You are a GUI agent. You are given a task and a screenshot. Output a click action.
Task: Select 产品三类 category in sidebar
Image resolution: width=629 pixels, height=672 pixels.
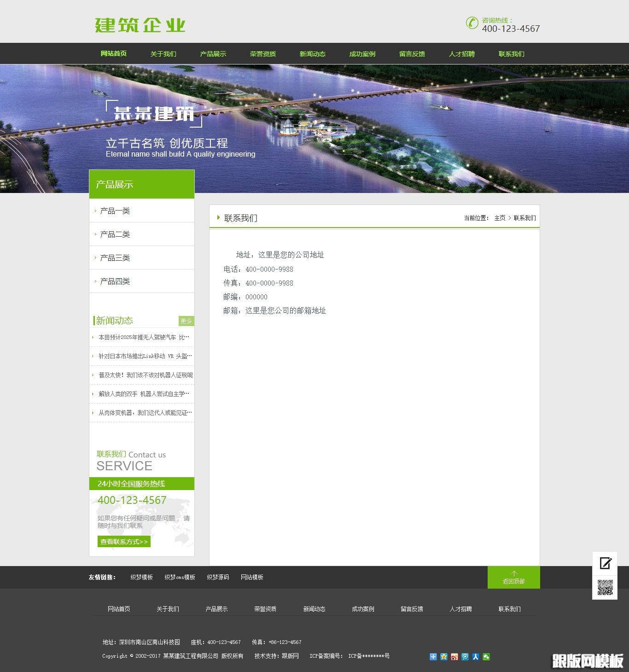[115, 258]
